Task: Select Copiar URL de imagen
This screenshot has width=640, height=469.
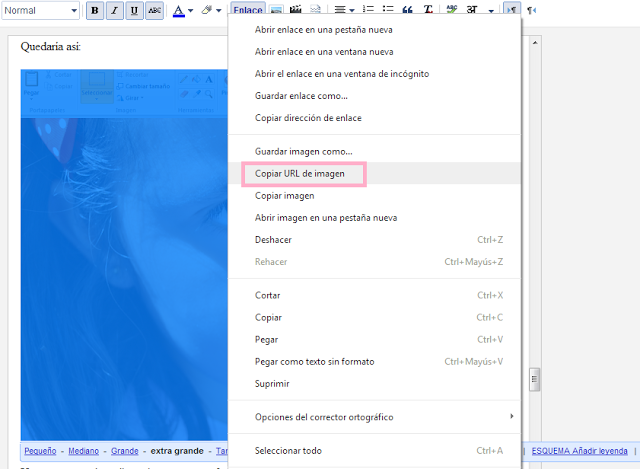Action: coord(374,173)
